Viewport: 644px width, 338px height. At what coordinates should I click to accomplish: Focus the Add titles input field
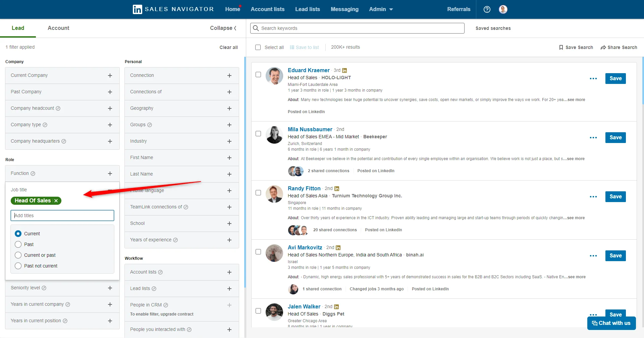coord(62,215)
